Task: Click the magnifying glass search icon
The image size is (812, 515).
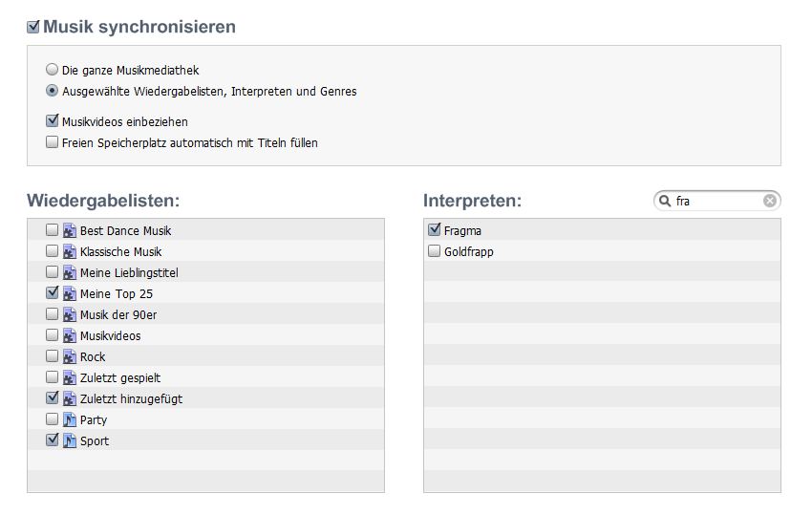Action: tap(665, 201)
